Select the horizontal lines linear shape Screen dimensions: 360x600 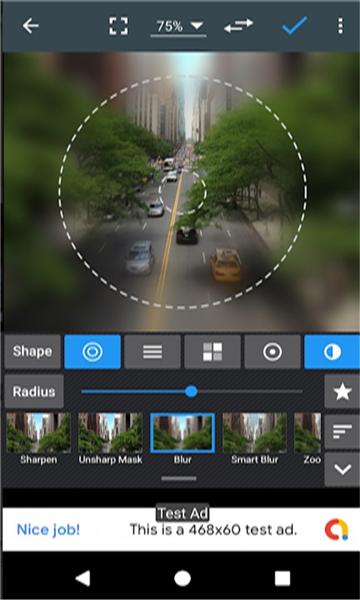pos(152,352)
